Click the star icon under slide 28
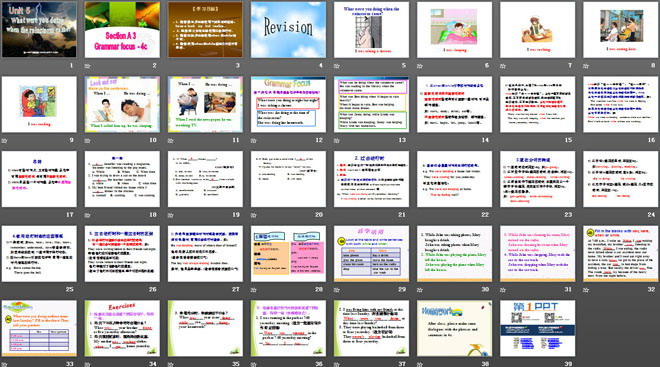Viewport: 660px width, 367px height. tap(254, 290)
